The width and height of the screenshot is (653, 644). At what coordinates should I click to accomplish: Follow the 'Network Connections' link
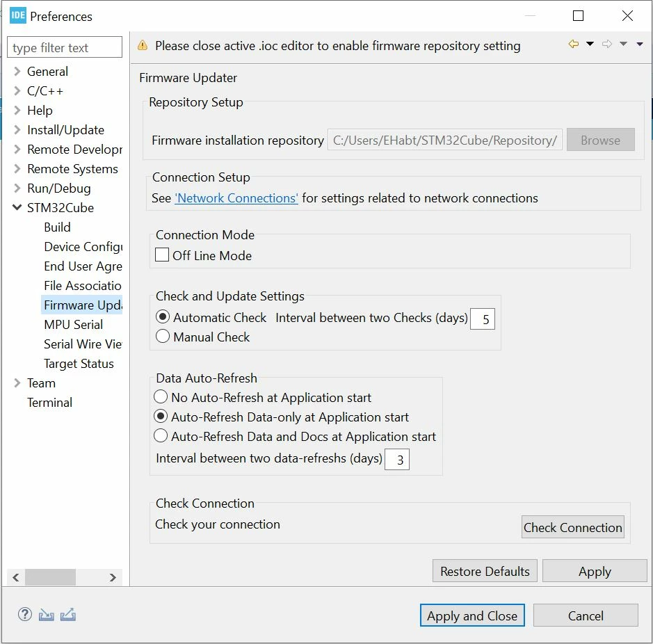click(236, 198)
